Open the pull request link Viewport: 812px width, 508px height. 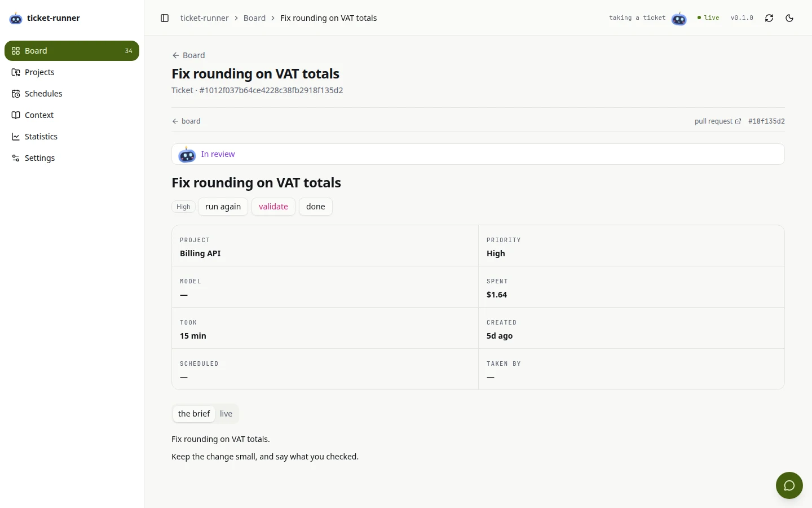click(718, 121)
